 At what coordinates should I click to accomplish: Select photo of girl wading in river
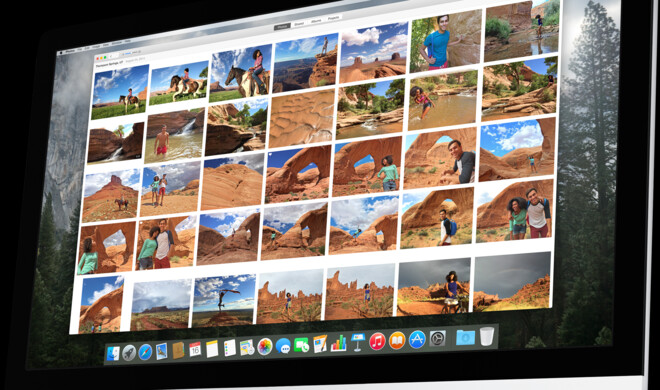[443, 100]
